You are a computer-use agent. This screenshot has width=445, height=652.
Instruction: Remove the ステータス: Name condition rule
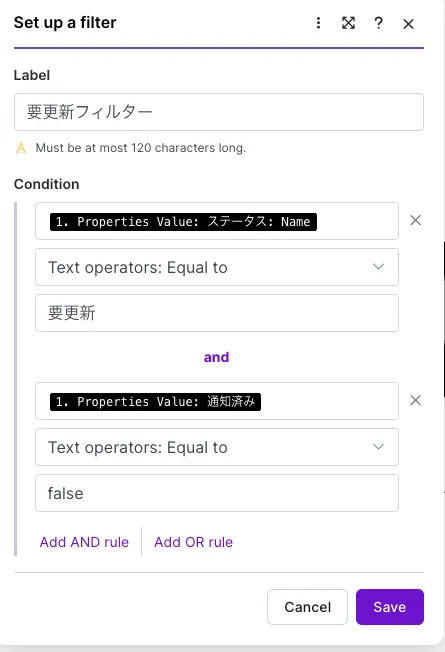pos(415,220)
